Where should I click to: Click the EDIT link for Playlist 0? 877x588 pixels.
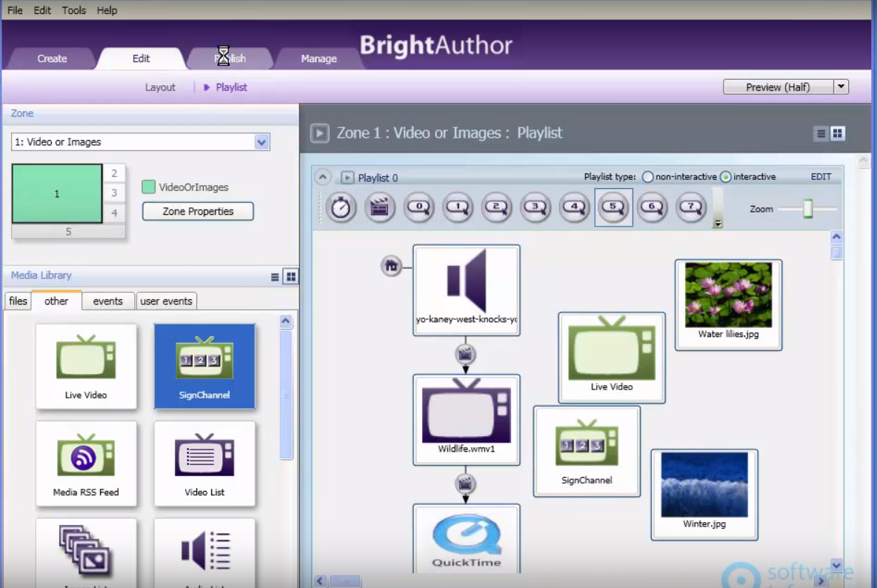(821, 176)
